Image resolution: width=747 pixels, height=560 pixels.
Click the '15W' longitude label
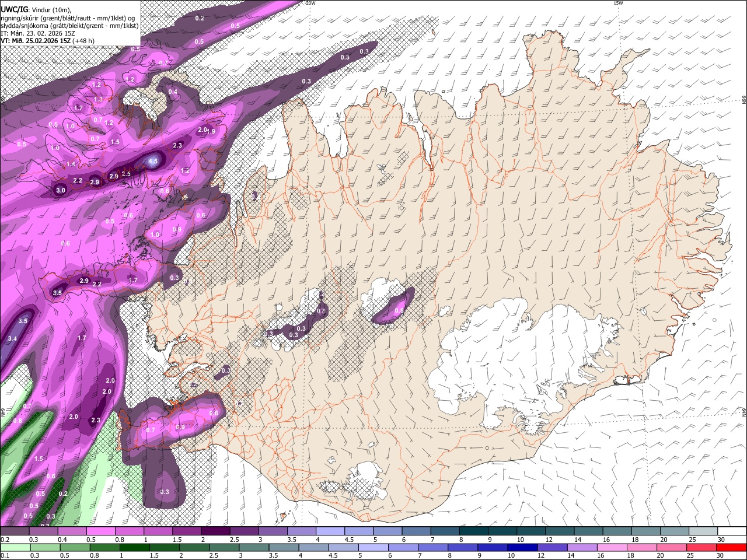619,3
